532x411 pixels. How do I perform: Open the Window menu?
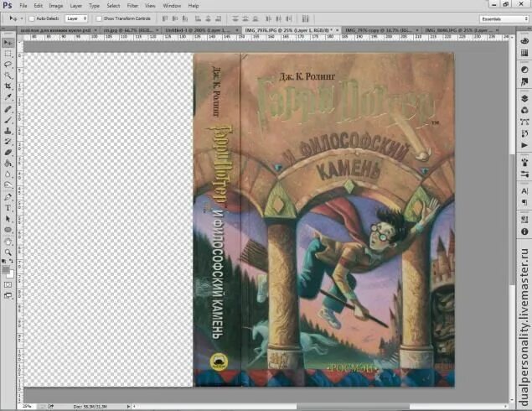(x=172, y=6)
